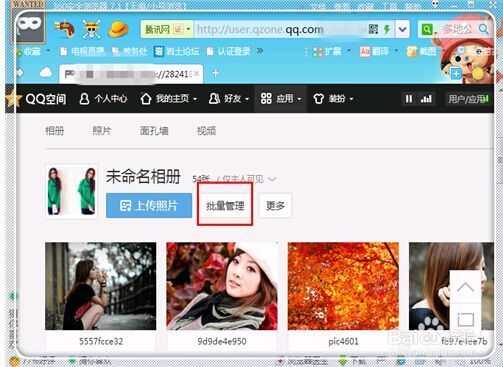This screenshot has width=503, height=367.
Task: Close the current browser tab
Action: [x=197, y=73]
